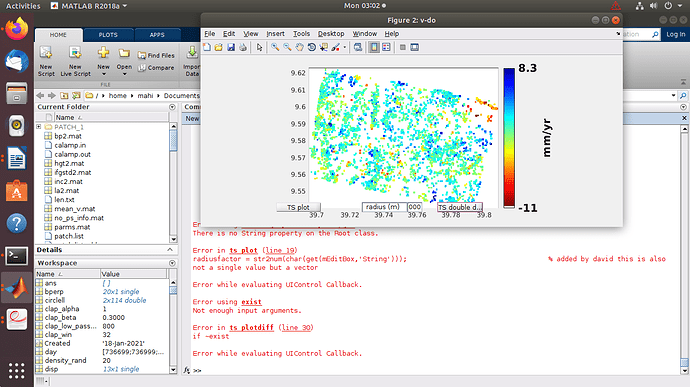
Task: Select the calamp.out file
Action: click(72, 154)
